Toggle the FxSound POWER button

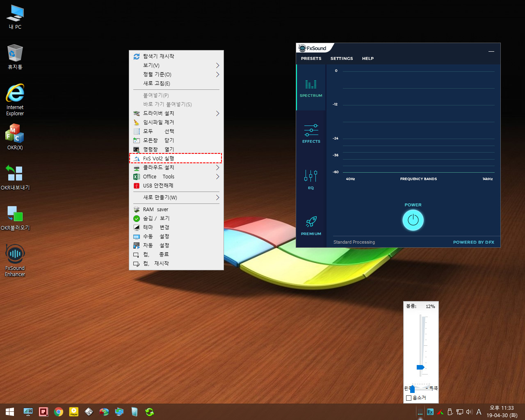413,220
